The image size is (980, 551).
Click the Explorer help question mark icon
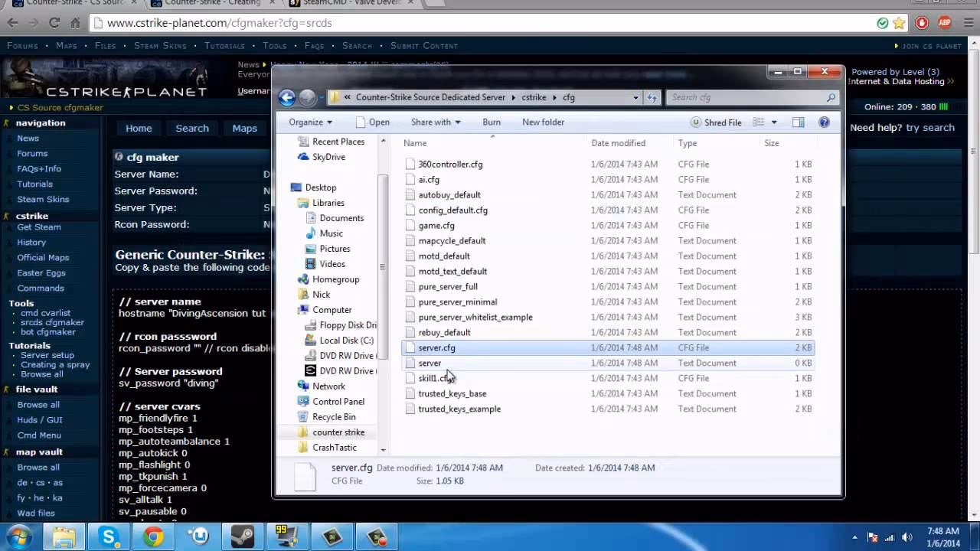click(824, 122)
